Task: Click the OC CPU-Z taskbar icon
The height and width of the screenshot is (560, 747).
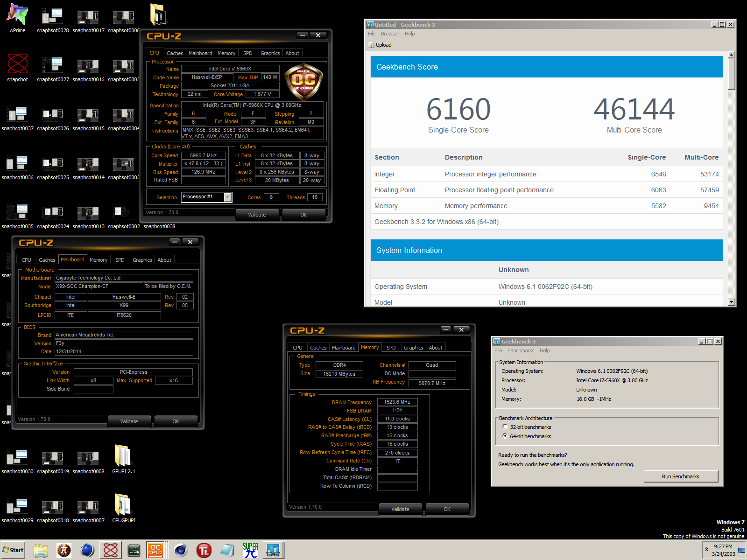Action: coord(155,551)
